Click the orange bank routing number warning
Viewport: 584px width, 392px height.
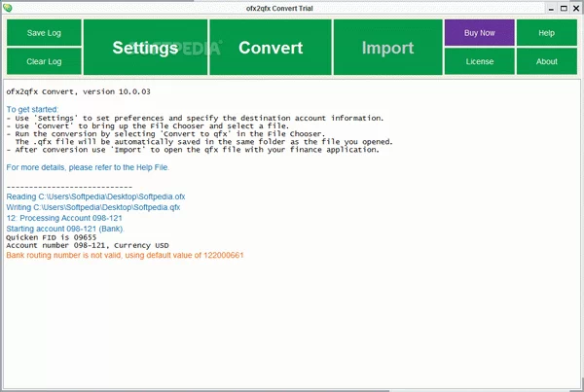124,256
